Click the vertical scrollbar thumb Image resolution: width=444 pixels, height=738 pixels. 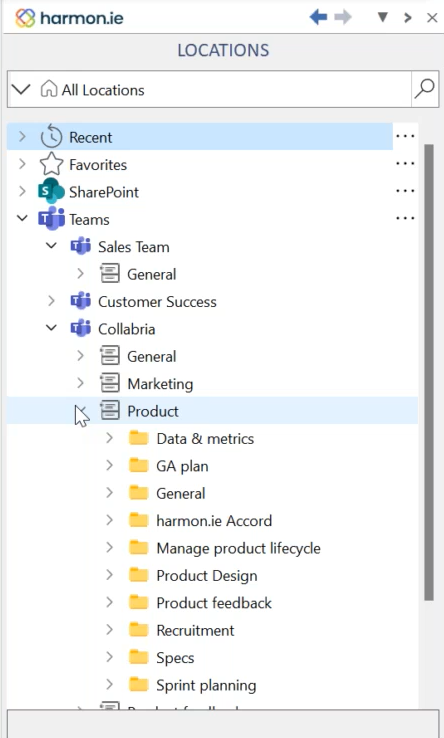[x=428, y=372]
